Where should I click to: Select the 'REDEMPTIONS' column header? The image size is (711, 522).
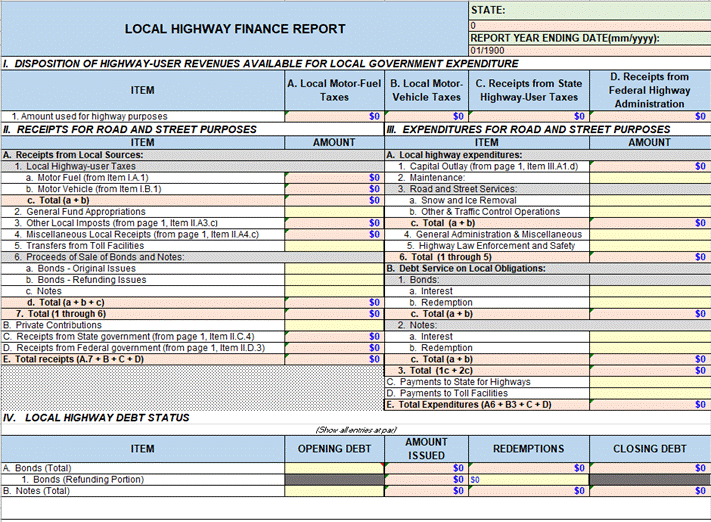(529, 449)
